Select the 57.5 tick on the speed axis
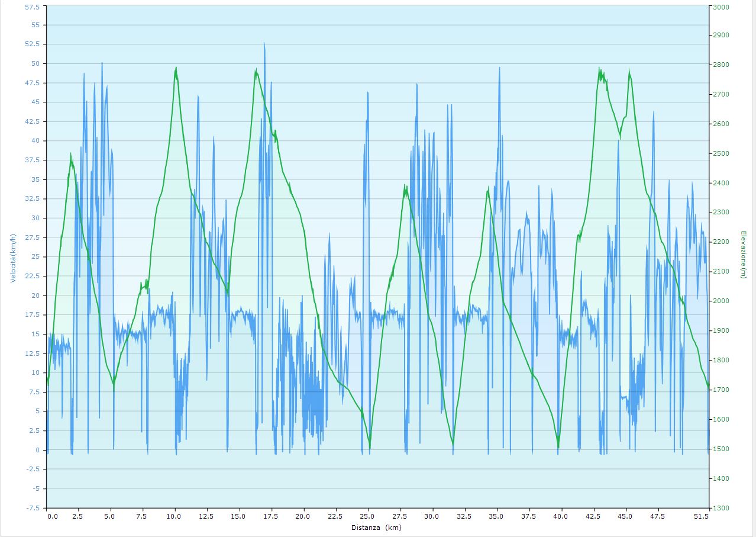The image size is (756, 537). [x=33, y=7]
